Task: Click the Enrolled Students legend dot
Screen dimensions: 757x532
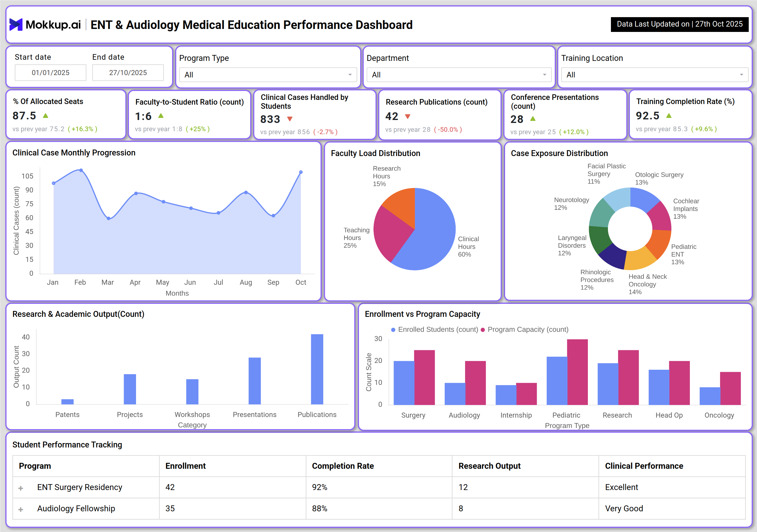Action: tap(393, 330)
